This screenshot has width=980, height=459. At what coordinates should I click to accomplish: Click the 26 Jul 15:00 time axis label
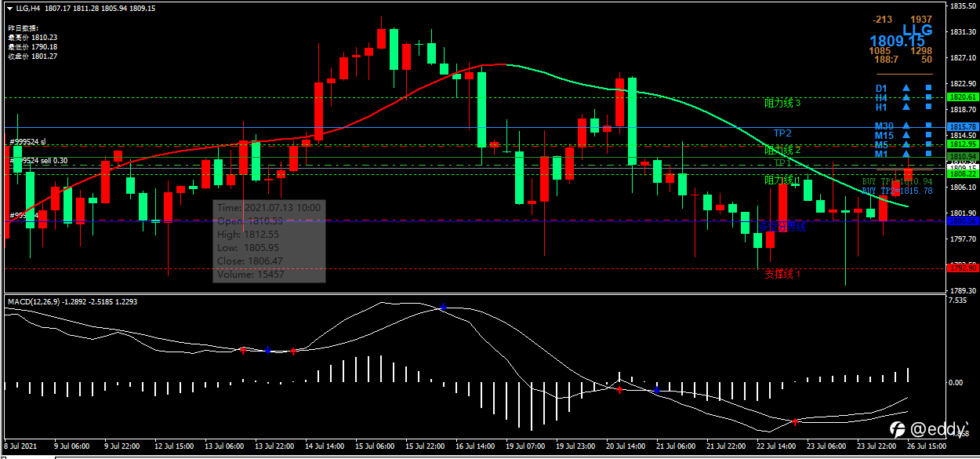[925, 446]
